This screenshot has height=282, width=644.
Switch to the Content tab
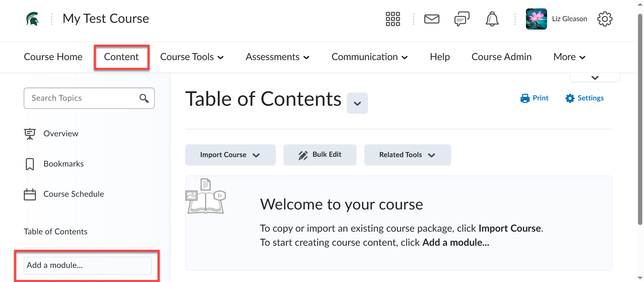tap(121, 57)
